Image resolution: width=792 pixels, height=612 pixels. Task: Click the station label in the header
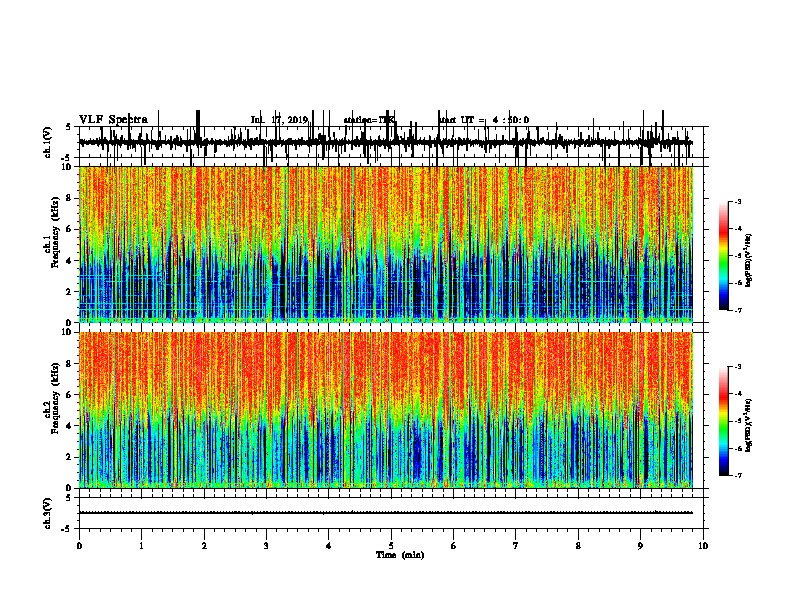pyautogui.click(x=369, y=120)
